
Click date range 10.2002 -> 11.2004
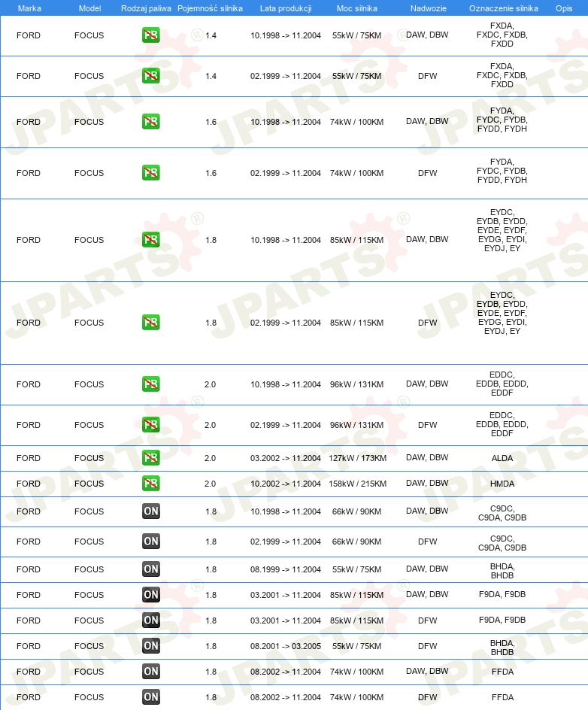286,484
